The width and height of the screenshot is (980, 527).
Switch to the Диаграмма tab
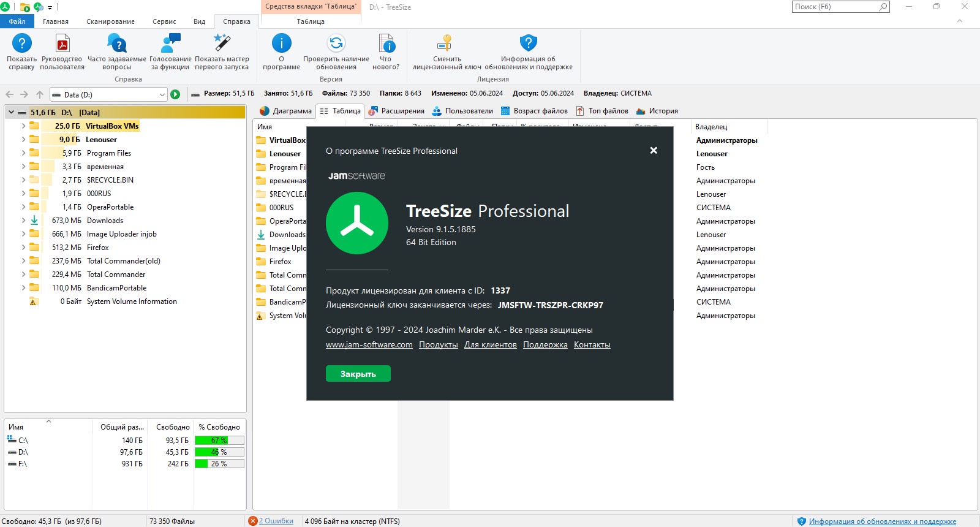click(x=285, y=111)
